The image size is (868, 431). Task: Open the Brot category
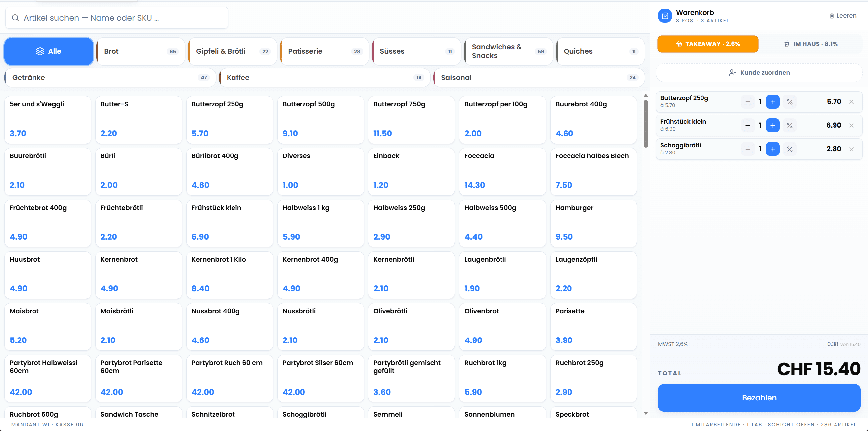(141, 51)
